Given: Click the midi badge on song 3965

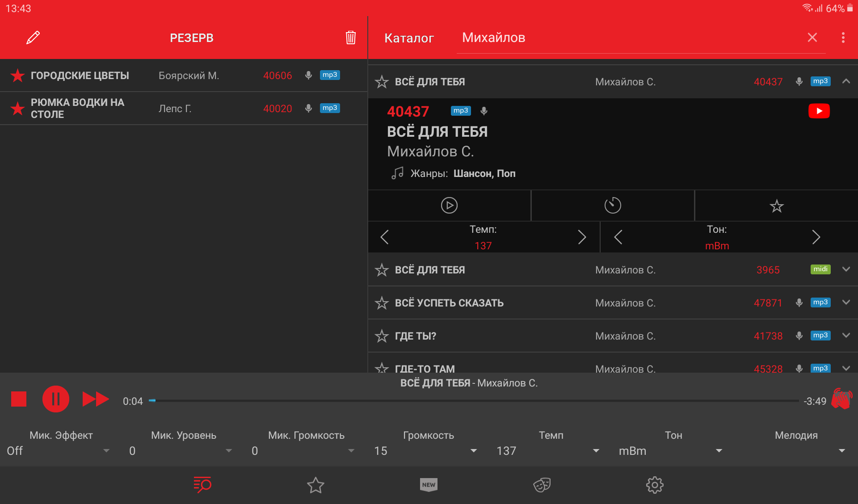Looking at the screenshot, I should (820, 269).
